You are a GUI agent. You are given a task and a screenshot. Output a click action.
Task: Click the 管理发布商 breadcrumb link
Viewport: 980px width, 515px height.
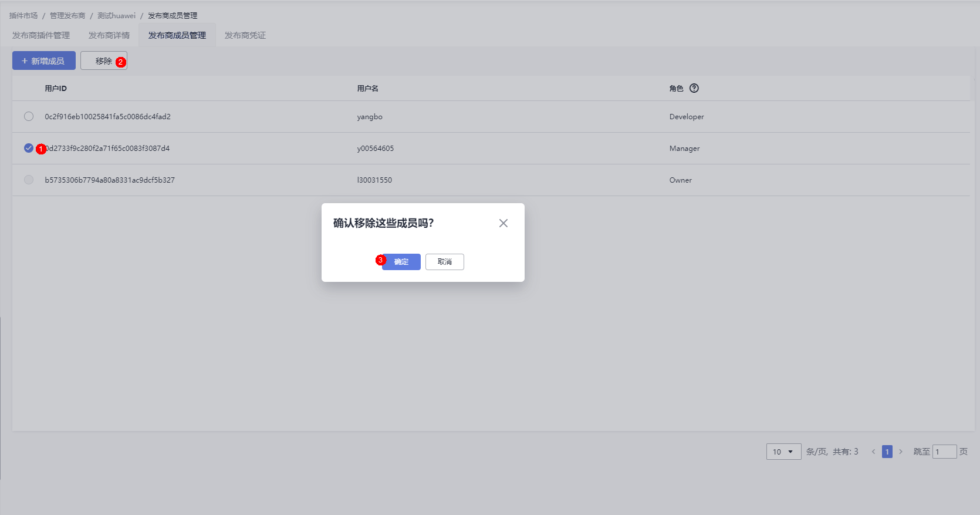coord(67,16)
